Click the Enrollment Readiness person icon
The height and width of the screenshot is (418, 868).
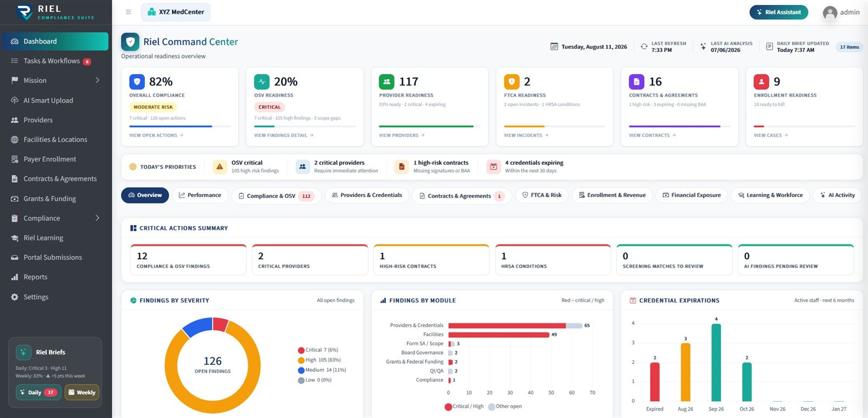[761, 82]
